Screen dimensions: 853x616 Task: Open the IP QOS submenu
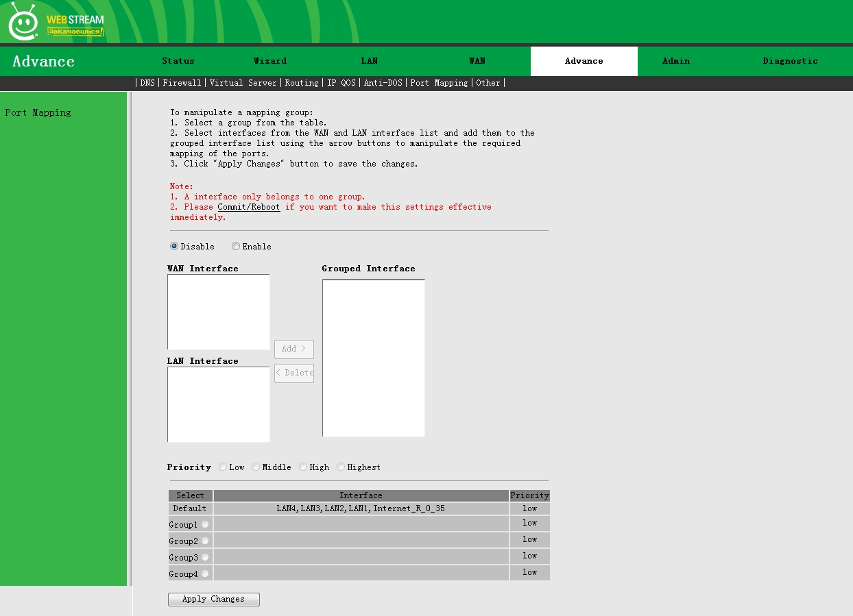click(x=341, y=83)
